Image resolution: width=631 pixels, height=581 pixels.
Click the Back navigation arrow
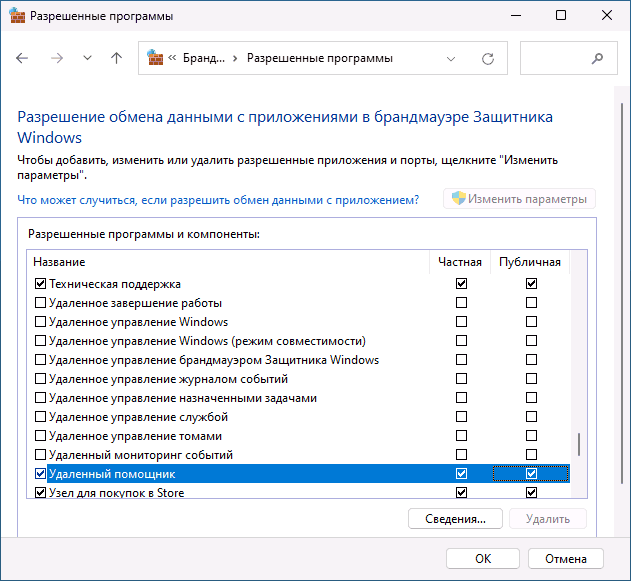pos(22,58)
